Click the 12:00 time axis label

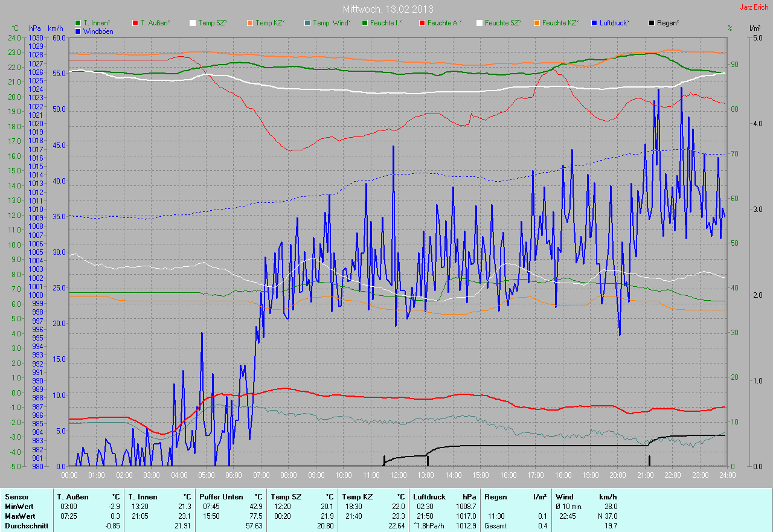(x=399, y=475)
